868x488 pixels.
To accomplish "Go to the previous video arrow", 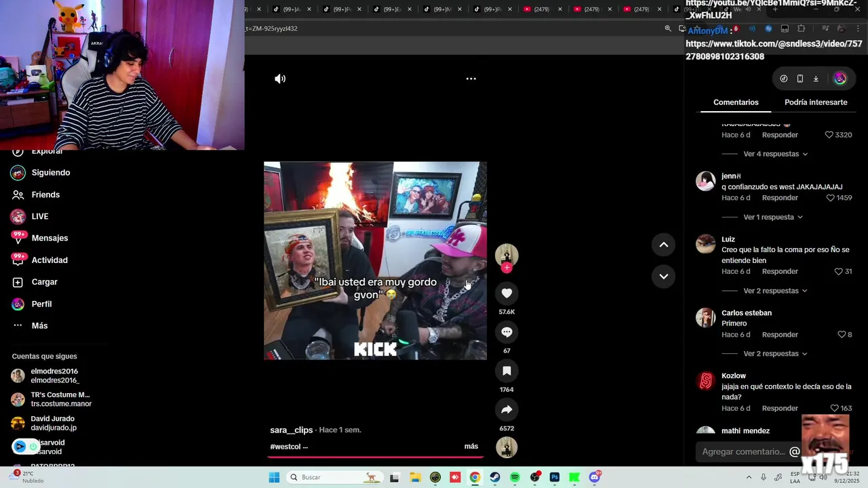I will [x=663, y=245].
